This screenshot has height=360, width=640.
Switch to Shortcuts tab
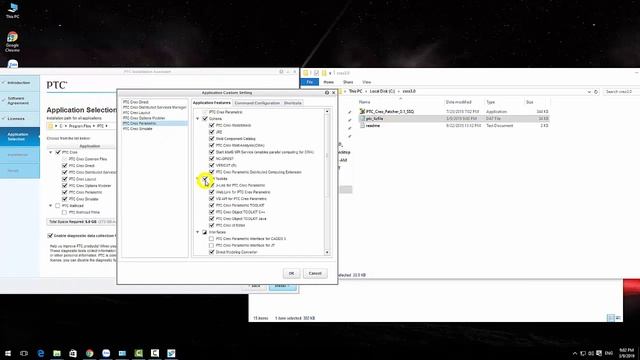[x=293, y=103]
